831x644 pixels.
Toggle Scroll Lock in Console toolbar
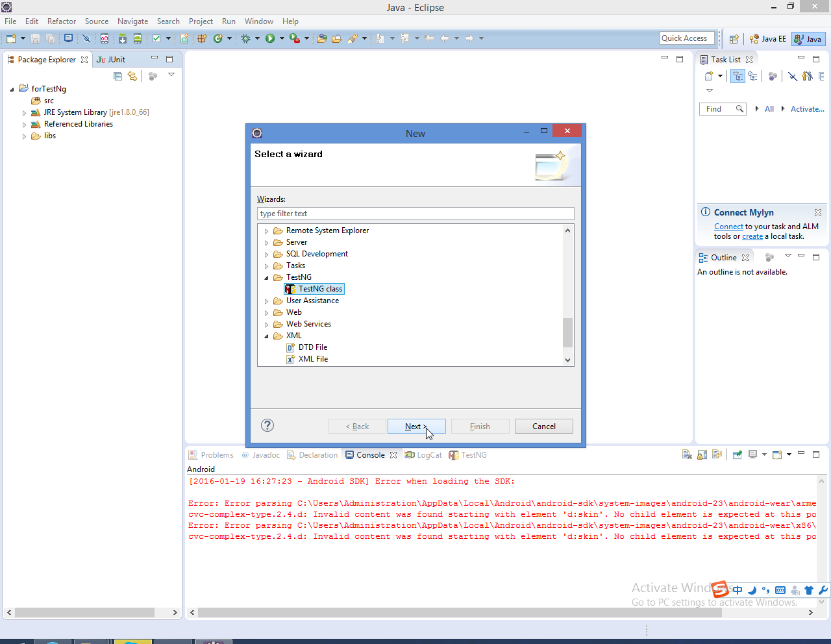[x=702, y=455]
